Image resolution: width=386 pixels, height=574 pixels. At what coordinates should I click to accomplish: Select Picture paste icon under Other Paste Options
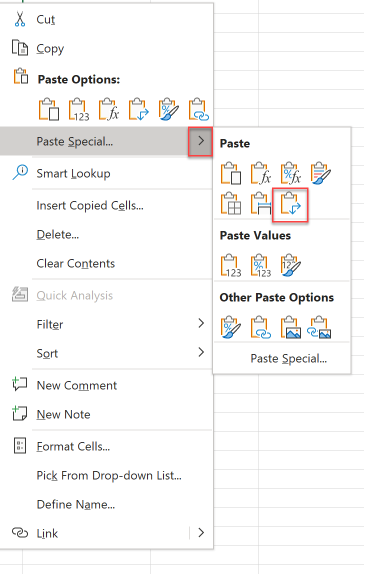[291, 327]
